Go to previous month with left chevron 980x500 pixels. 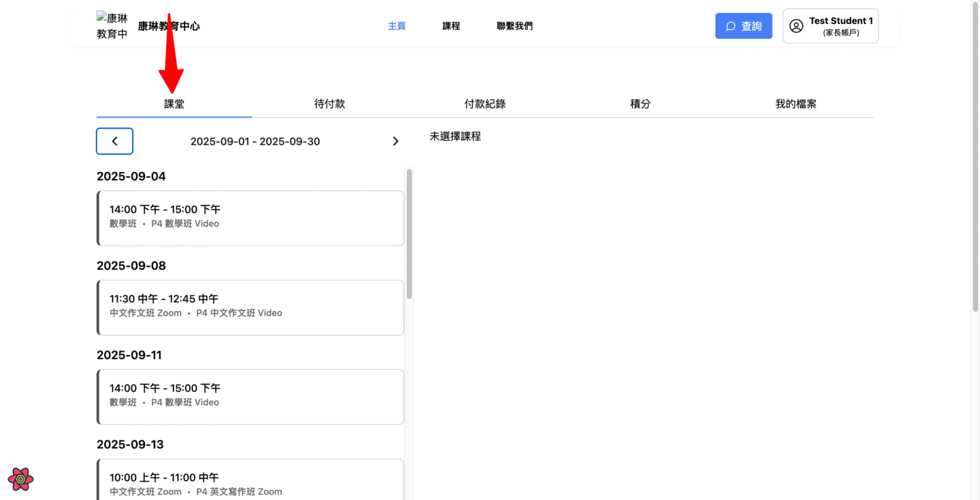(x=114, y=141)
